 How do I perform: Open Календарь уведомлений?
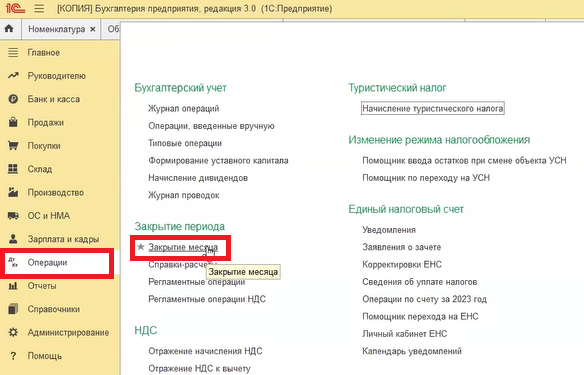pos(412,351)
